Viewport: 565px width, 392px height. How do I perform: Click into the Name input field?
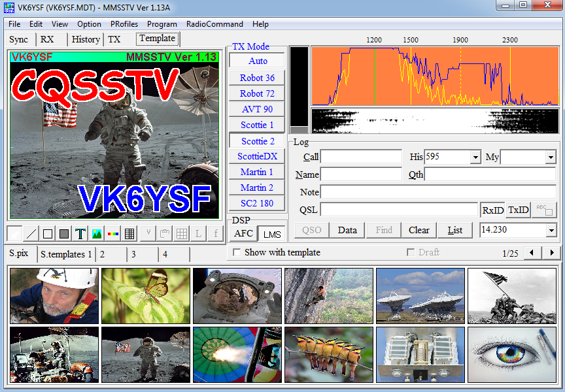coord(361,174)
